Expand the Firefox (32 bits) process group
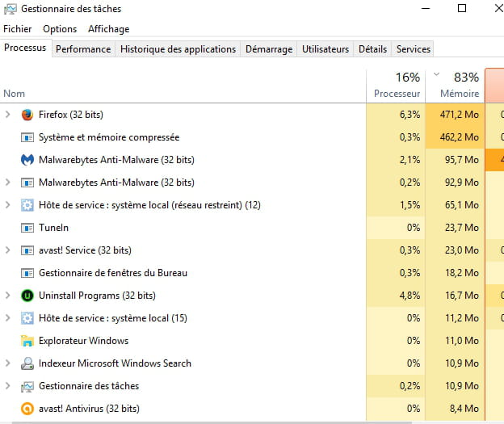 coord(8,115)
